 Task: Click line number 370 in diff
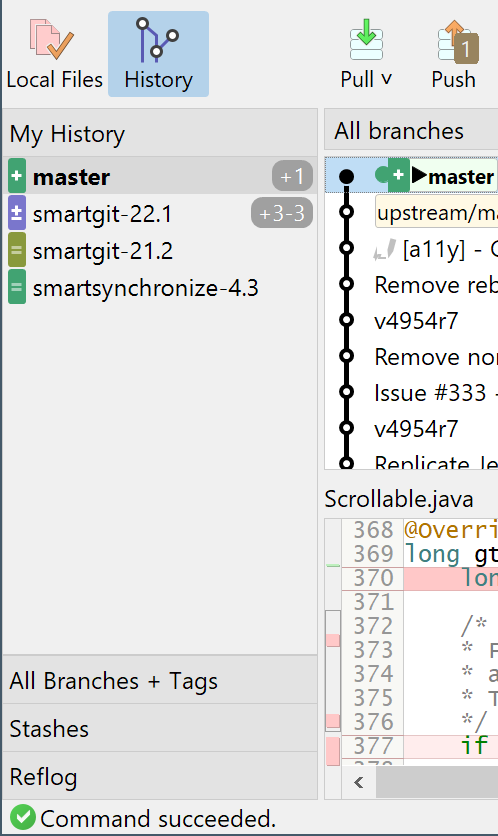pyautogui.click(x=373, y=578)
